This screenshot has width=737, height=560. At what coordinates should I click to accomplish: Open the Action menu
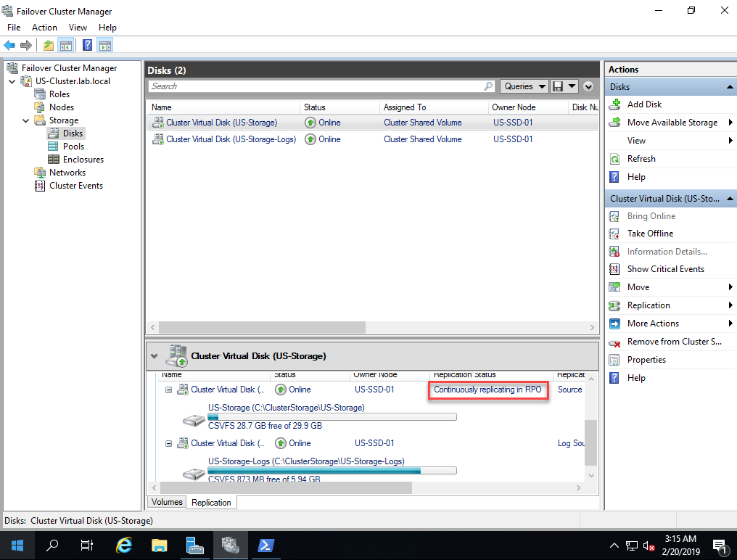pyautogui.click(x=44, y=28)
